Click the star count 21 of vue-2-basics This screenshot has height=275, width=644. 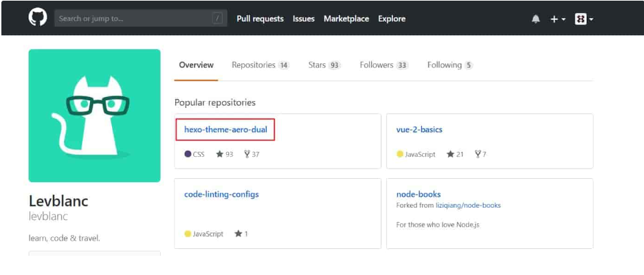(455, 154)
